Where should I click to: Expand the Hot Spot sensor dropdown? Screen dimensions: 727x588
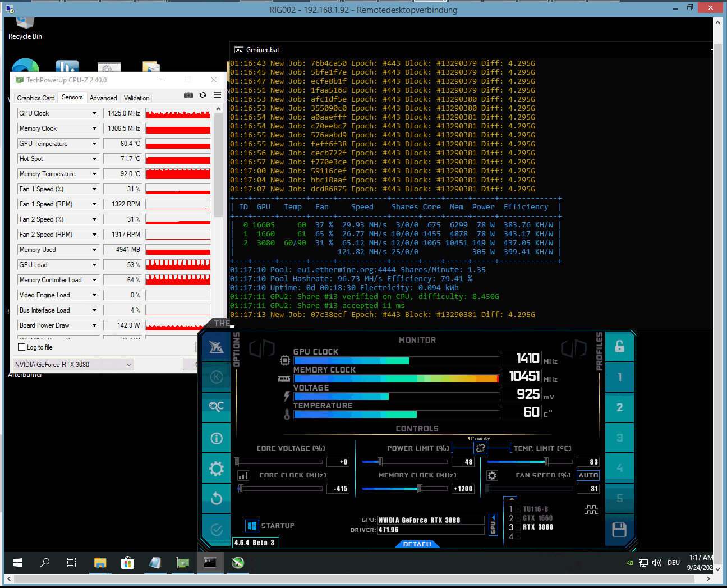pos(94,159)
